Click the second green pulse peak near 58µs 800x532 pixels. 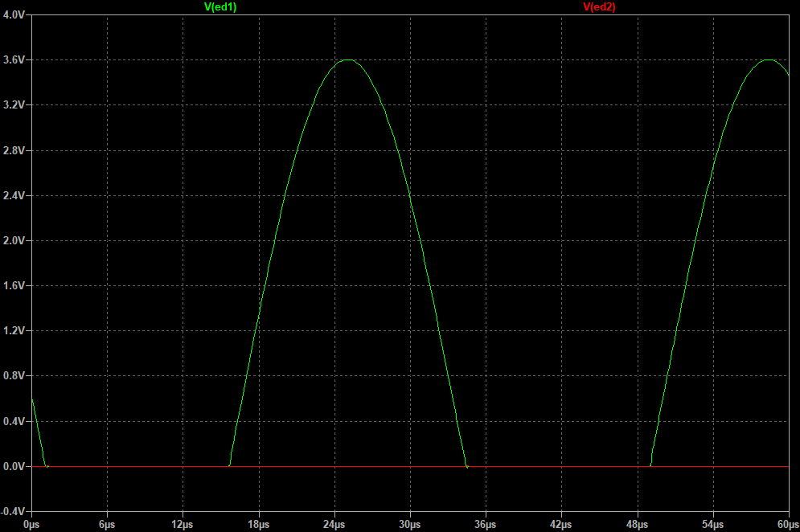tap(768, 61)
